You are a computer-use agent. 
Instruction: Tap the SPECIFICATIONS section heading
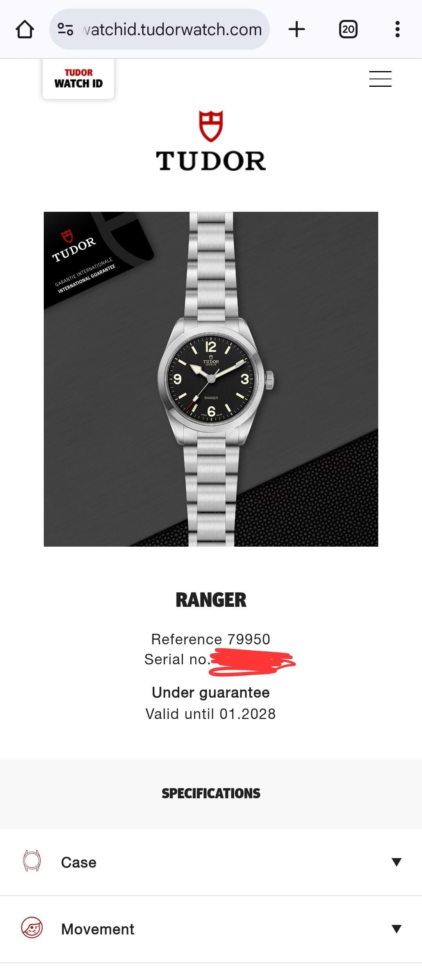211,793
